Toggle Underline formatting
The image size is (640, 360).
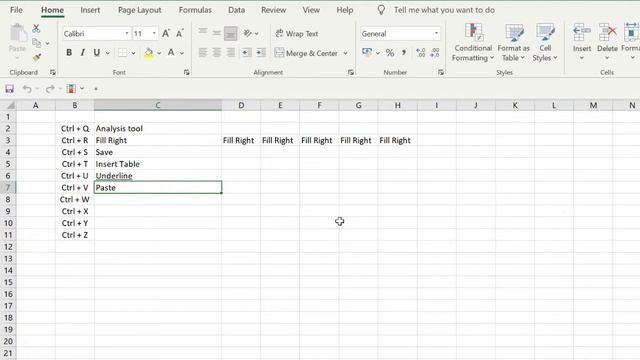click(97, 53)
